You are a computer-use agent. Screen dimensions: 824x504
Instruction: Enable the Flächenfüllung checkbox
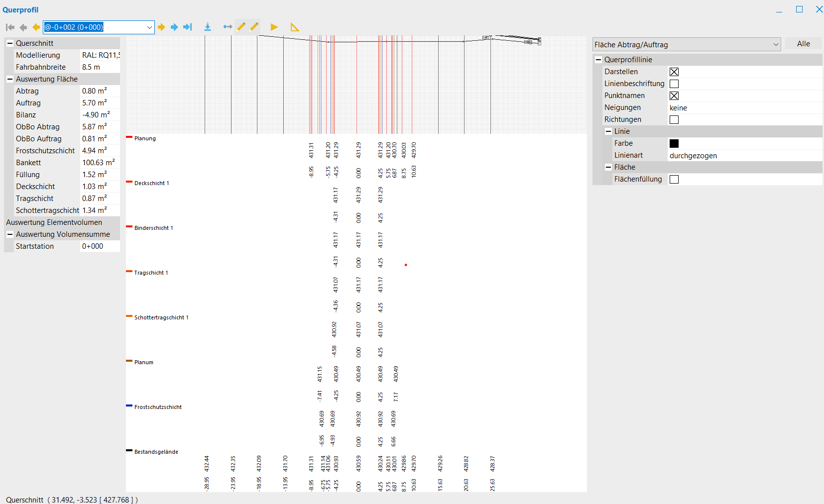point(674,180)
